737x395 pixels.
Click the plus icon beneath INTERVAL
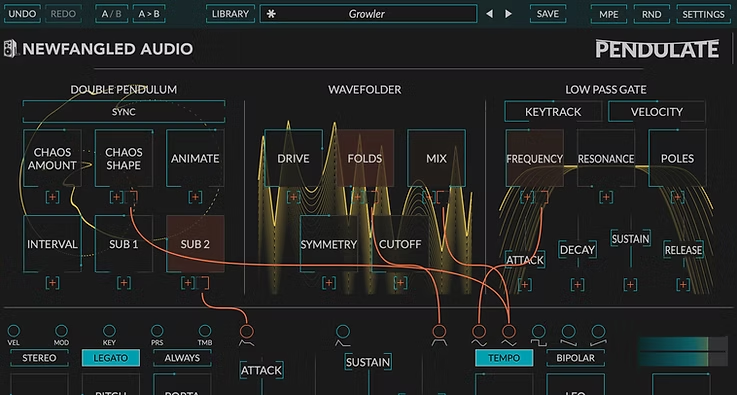click(52, 283)
